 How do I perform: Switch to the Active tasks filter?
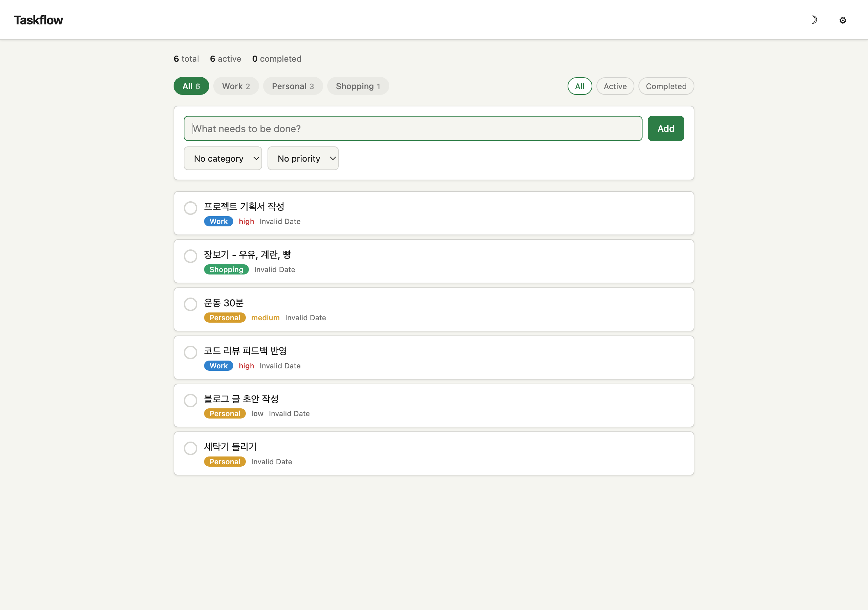click(x=615, y=86)
